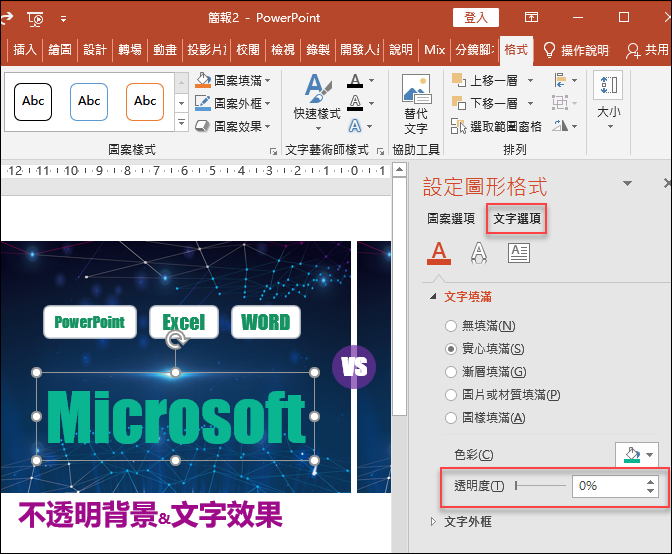Click the rotation handle above Microsoft textbox

(176, 340)
